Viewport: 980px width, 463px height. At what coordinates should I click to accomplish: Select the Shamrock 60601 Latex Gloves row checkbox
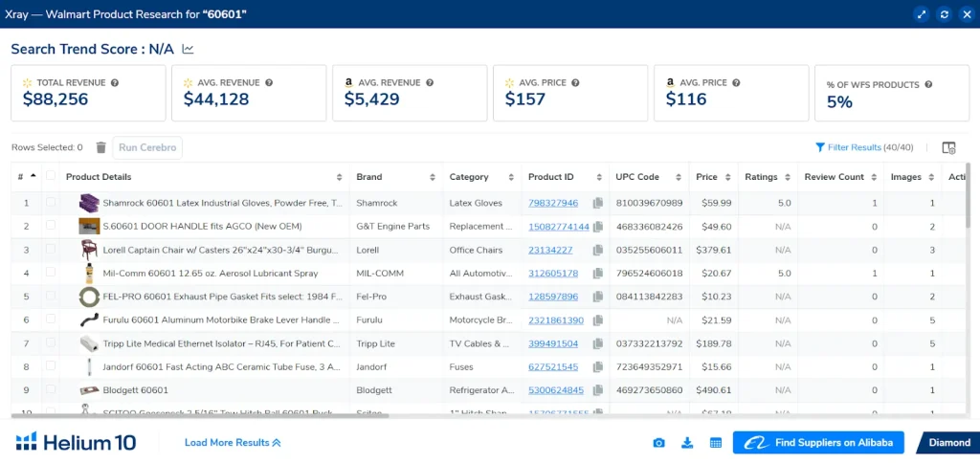click(51, 203)
